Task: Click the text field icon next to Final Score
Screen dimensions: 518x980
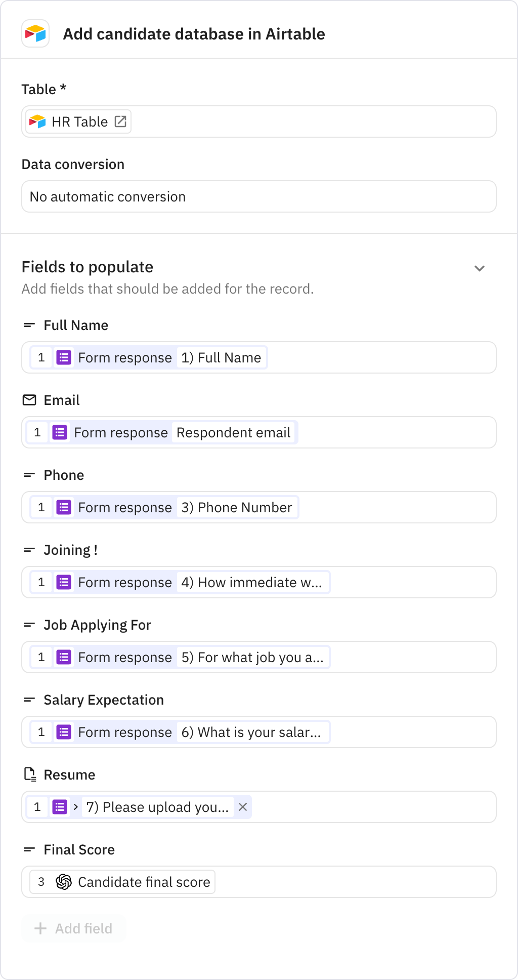Action: [x=29, y=849]
